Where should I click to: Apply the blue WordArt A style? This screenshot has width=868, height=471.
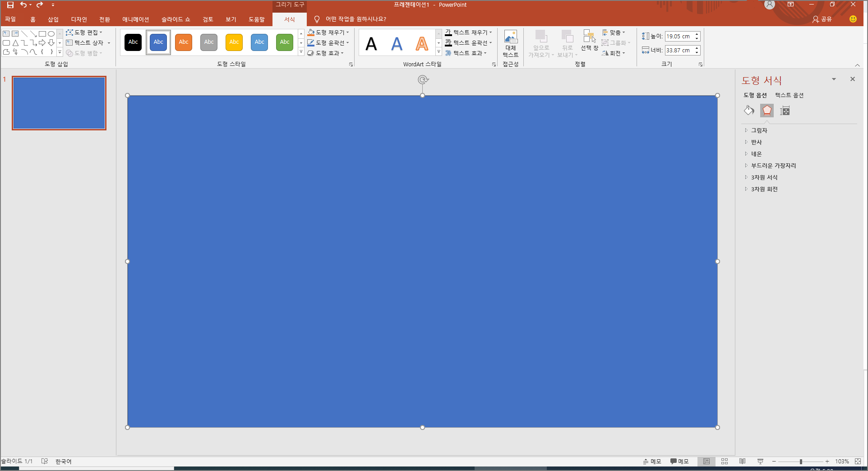coord(397,44)
